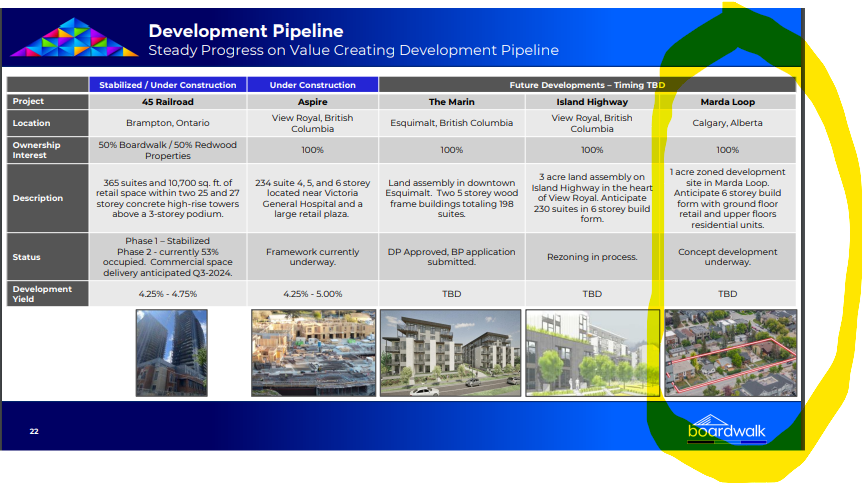Click the 'Development Yield' row label

click(42, 294)
